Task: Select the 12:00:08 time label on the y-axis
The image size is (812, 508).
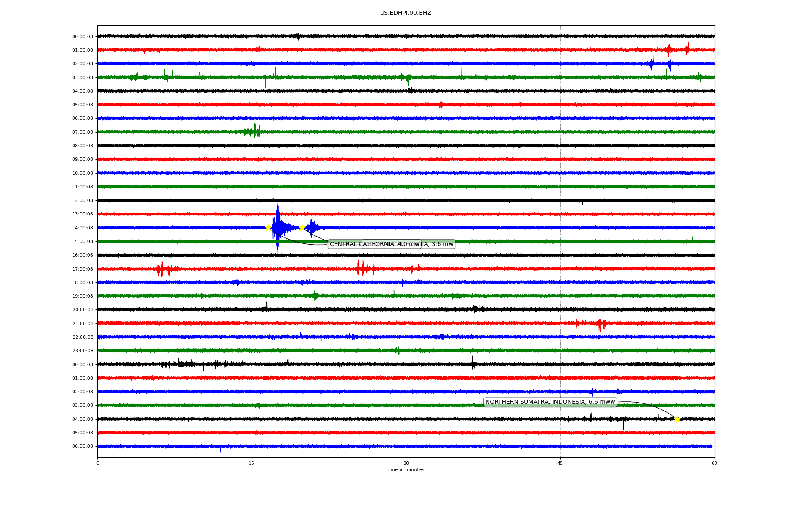Action: click(x=82, y=201)
